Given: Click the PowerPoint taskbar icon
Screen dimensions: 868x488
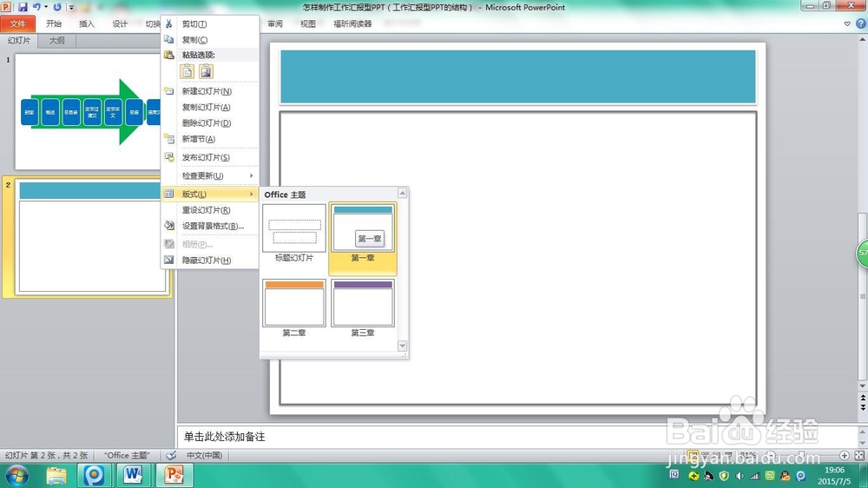Looking at the screenshot, I should 174,475.
